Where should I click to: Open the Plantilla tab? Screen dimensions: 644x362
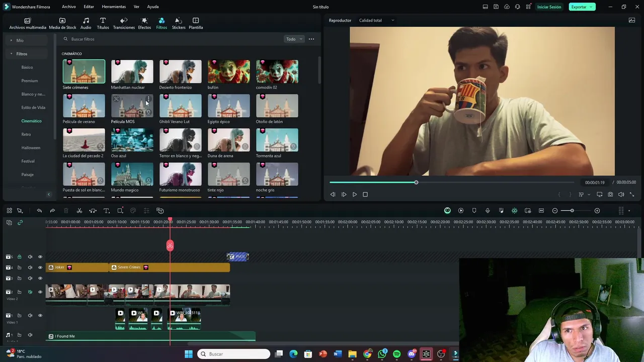(x=196, y=23)
